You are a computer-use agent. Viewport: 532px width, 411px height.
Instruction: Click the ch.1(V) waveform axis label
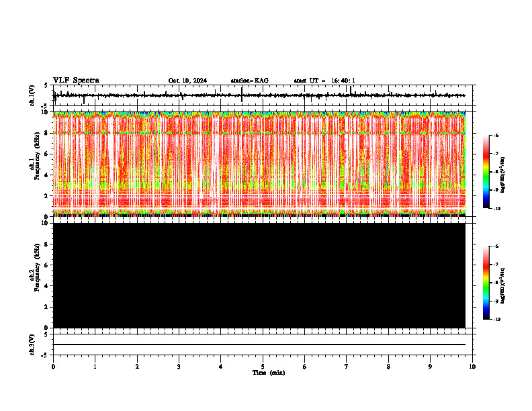(32, 95)
